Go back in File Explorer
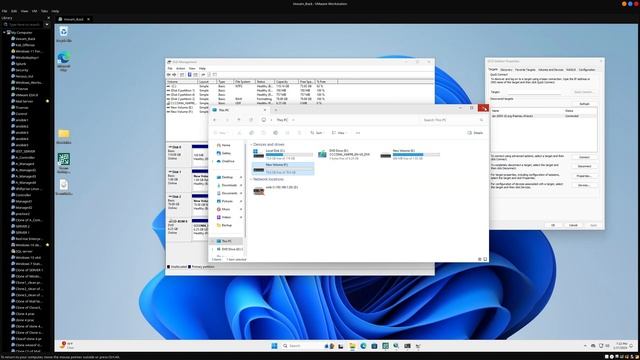The height and width of the screenshot is (360, 640). point(215,120)
